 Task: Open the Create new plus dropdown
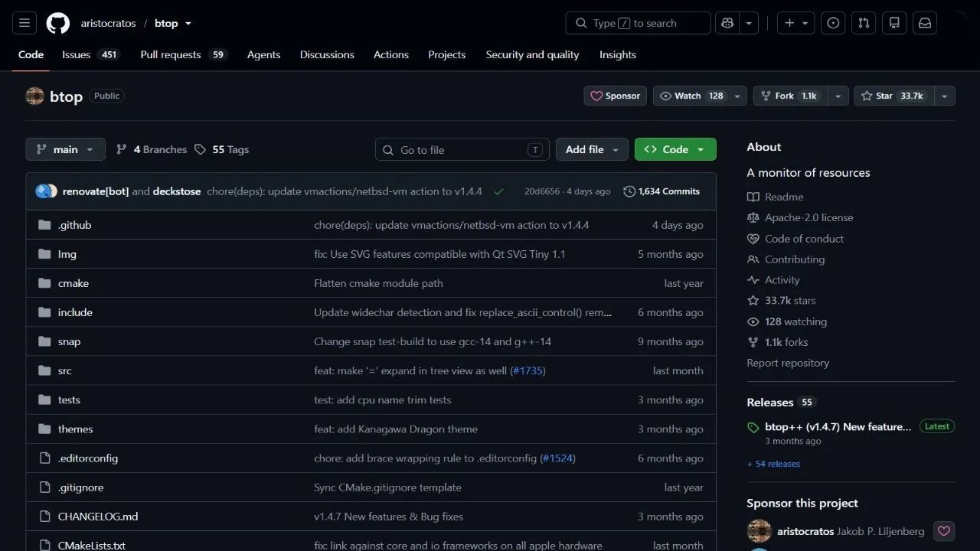796,23
